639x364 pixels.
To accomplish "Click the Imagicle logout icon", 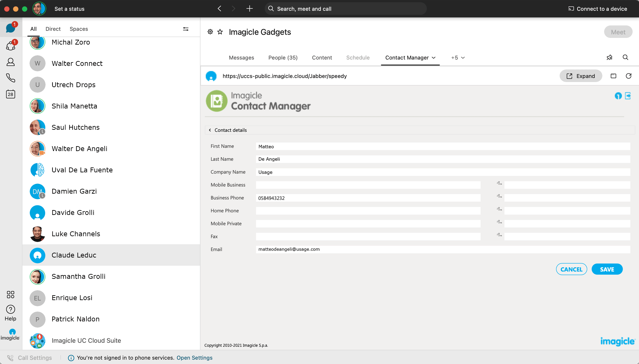I will [x=628, y=96].
